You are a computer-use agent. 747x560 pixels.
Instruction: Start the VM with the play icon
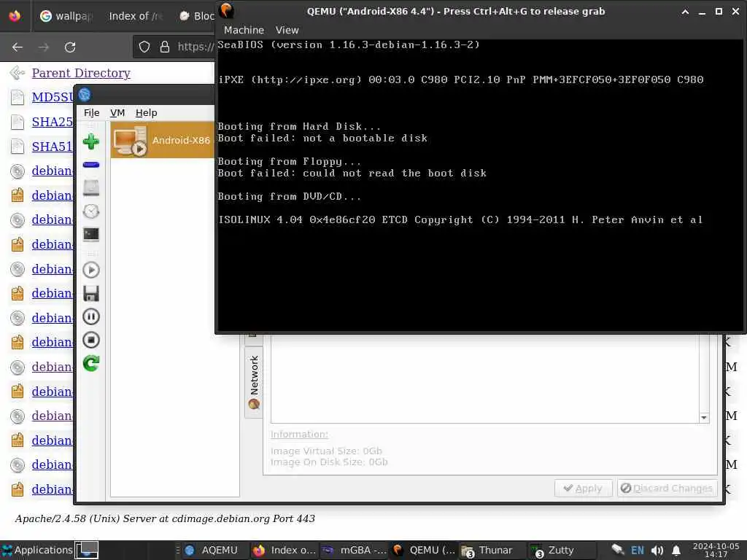pyautogui.click(x=91, y=270)
